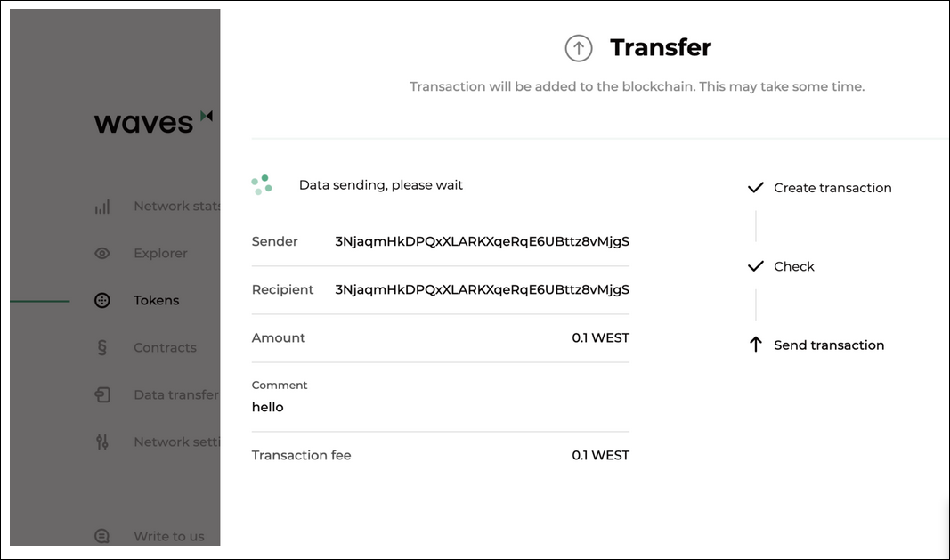Viewport: 950px width, 560px height.
Task: Open Tokens via its circle icon
Action: click(x=102, y=300)
